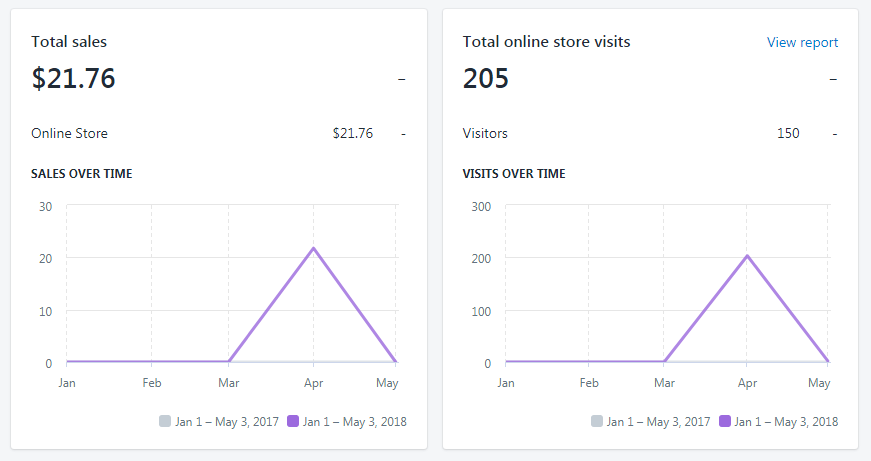Click the Jan 1 – May 3, 2018 legend text in visits chart
871x461 pixels.
786,422
